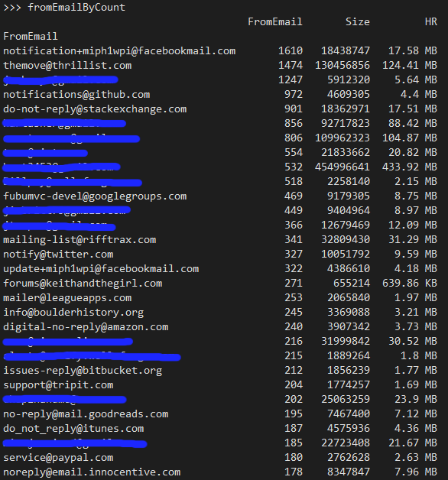Select the 124.41 MB value
The image size is (448, 480).
[x=410, y=66]
